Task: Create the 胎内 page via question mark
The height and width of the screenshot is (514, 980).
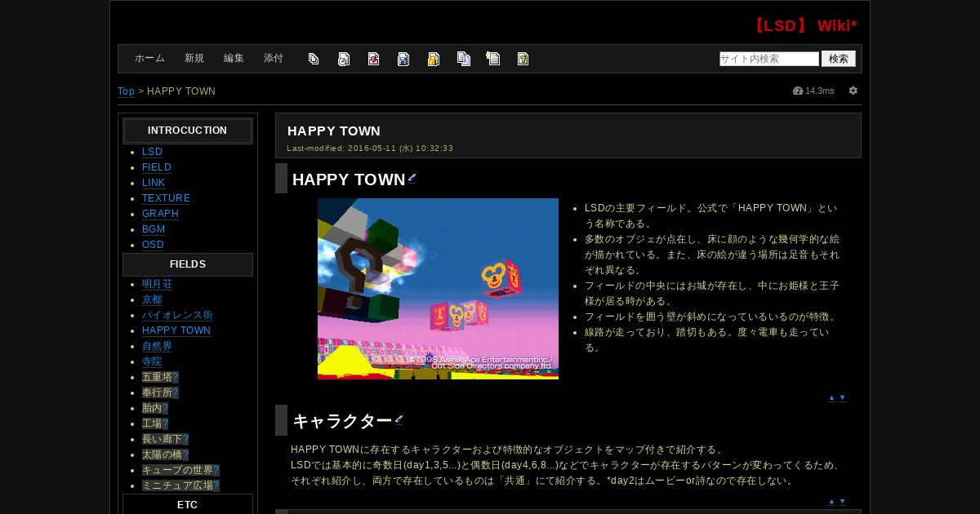Action: tap(165, 408)
